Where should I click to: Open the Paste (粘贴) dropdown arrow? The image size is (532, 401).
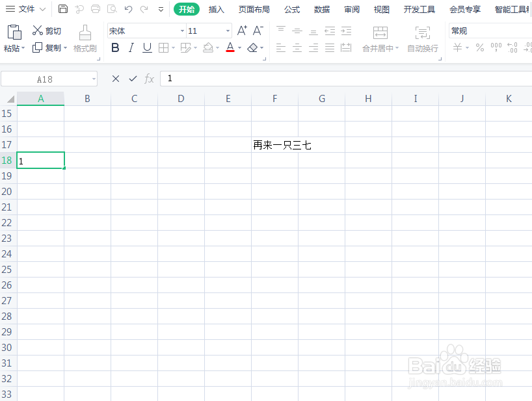pos(23,48)
